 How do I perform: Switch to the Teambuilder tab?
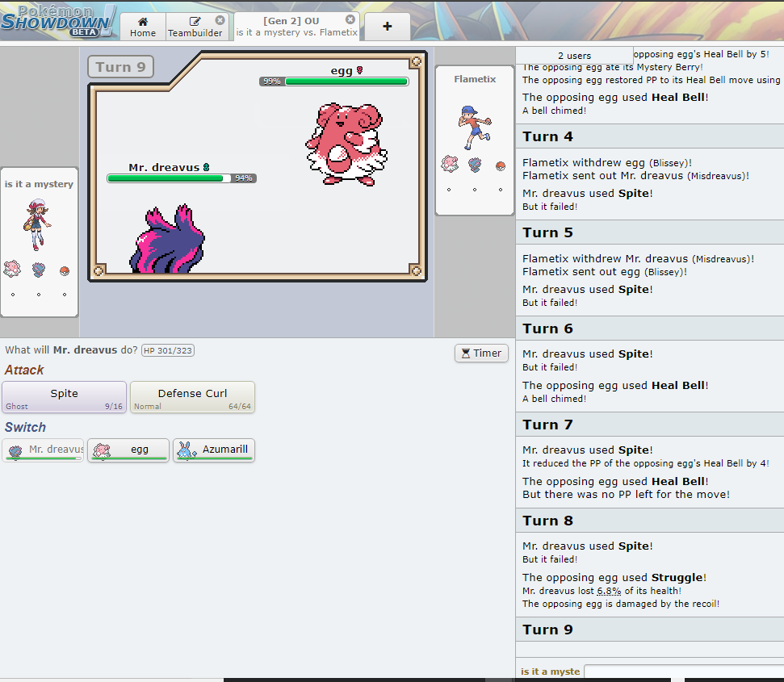pos(195,27)
